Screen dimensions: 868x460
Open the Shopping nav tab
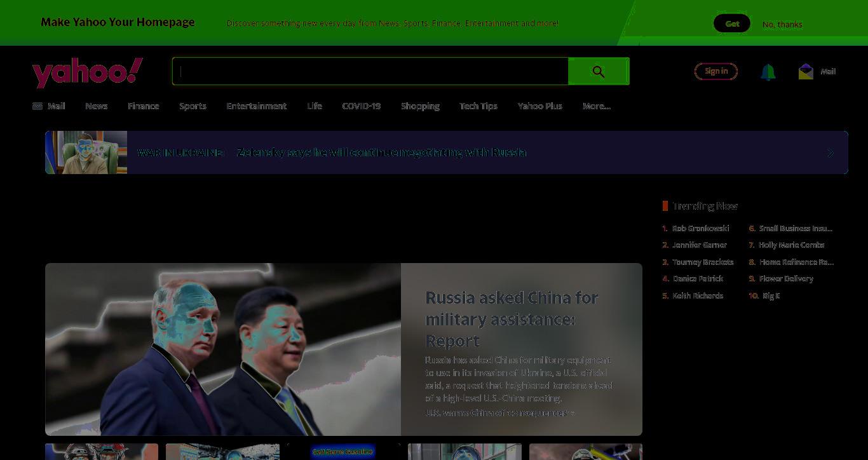coord(420,106)
